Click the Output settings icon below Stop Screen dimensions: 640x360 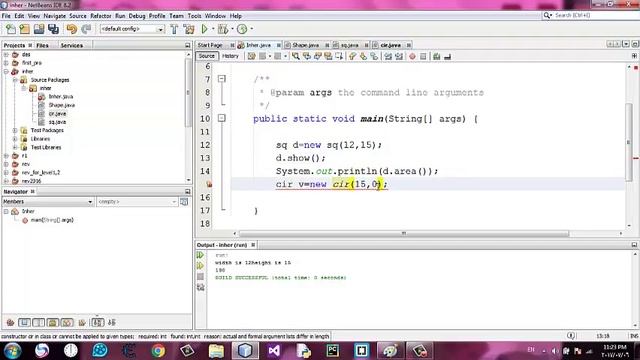(x=200, y=287)
